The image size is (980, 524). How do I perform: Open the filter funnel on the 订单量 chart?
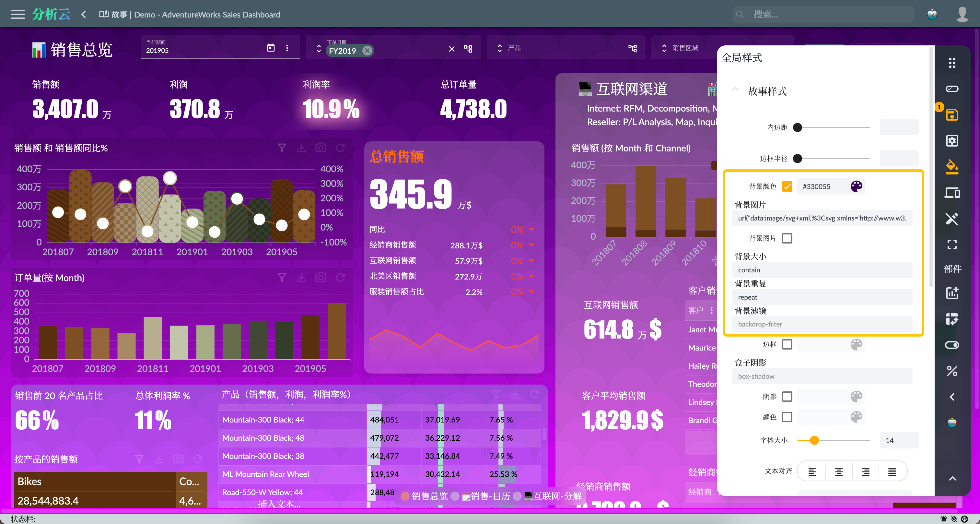point(282,277)
